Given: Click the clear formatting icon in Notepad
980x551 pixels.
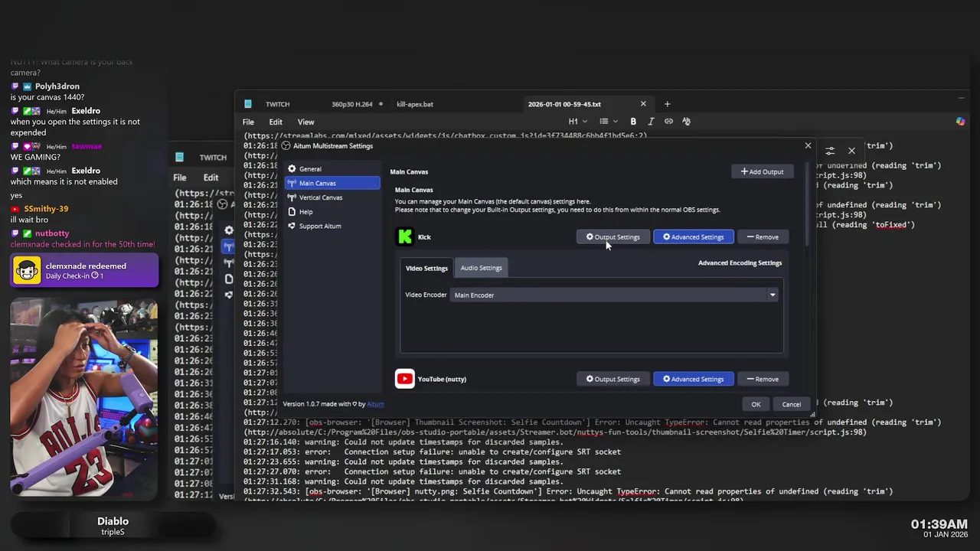Looking at the screenshot, I should (686, 122).
